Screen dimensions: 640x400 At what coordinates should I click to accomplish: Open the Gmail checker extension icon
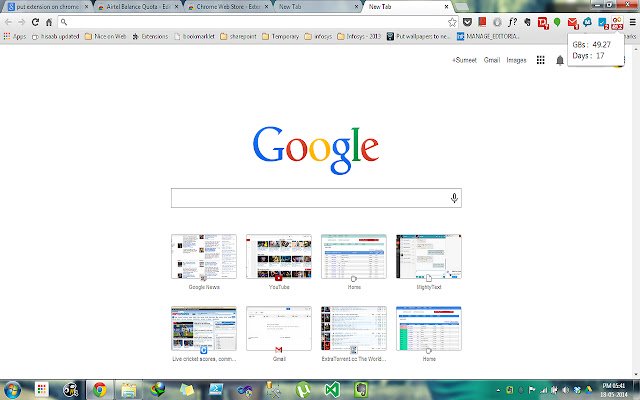(573, 23)
